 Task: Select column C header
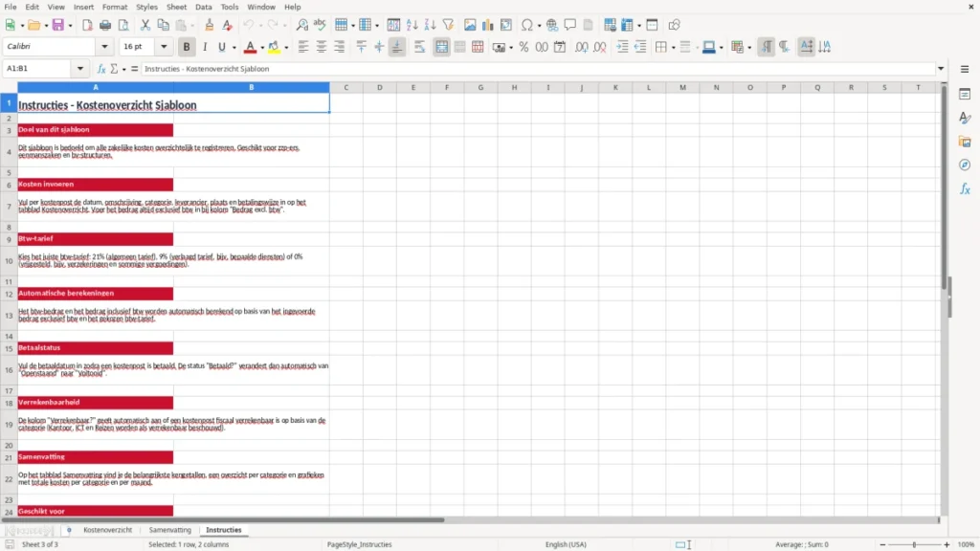tap(346, 87)
